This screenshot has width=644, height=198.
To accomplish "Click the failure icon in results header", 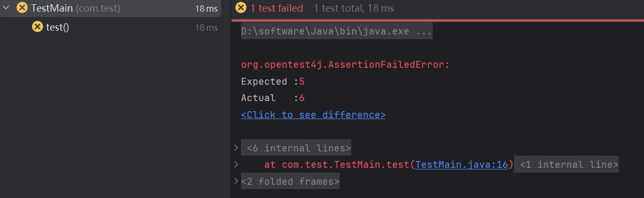I will pos(241,8).
